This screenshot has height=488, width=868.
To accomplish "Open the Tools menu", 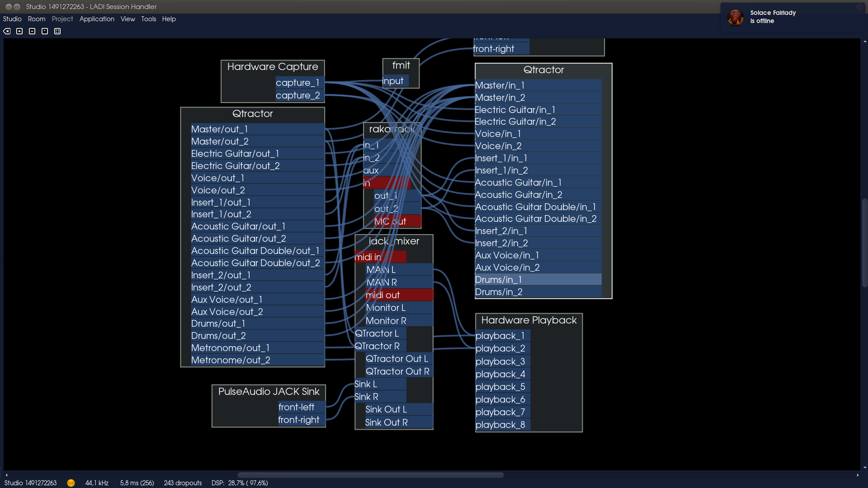I will (x=149, y=19).
